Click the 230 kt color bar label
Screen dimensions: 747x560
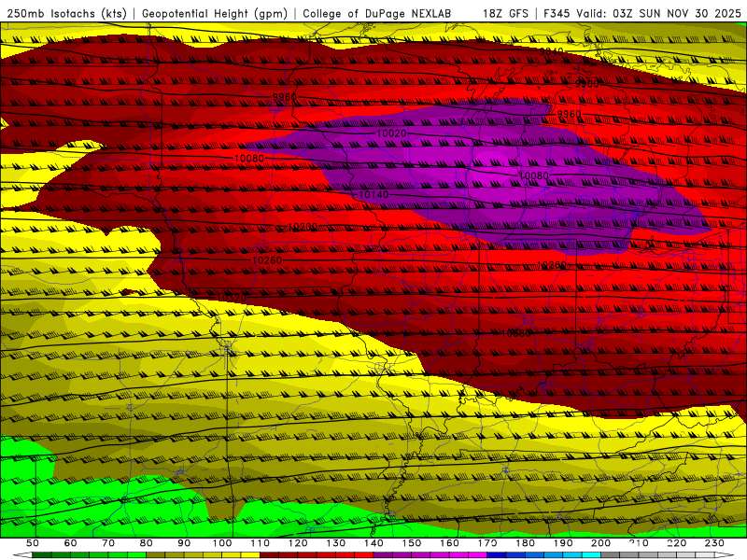715,543
